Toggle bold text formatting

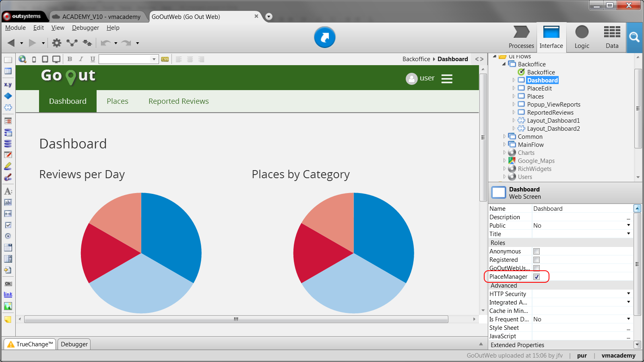pos(70,59)
